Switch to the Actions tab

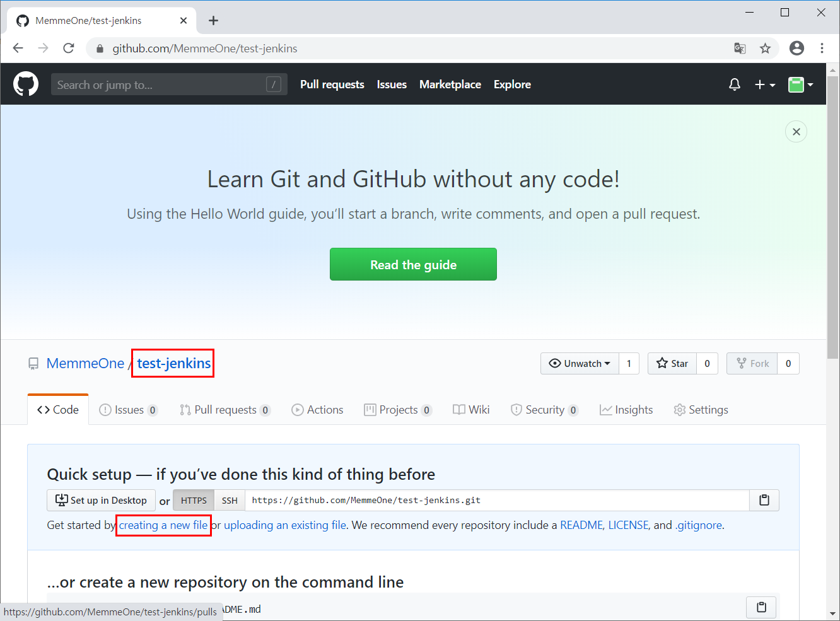click(x=317, y=410)
